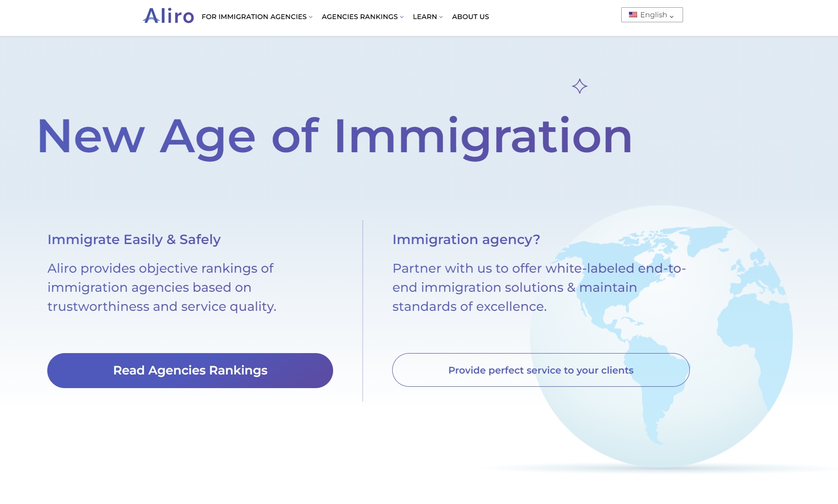Click the New Age of Immigration headline
The width and height of the screenshot is (838, 504).
click(334, 136)
